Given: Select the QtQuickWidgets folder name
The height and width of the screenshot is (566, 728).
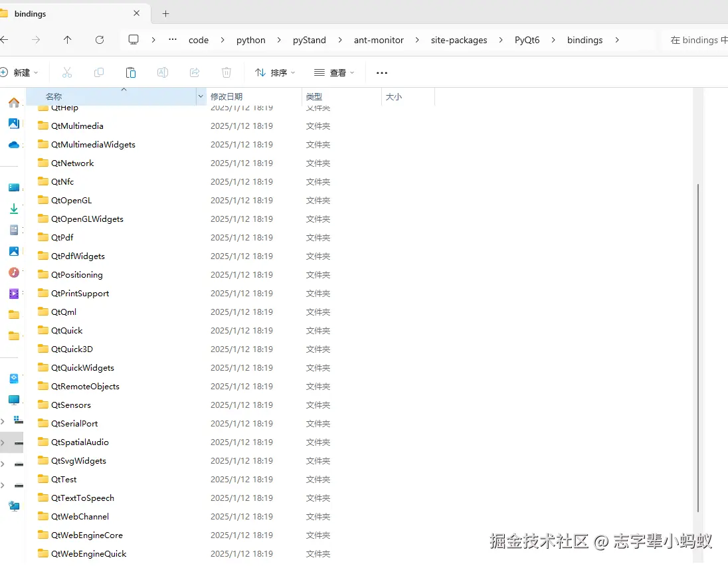Looking at the screenshot, I should tap(82, 367).
